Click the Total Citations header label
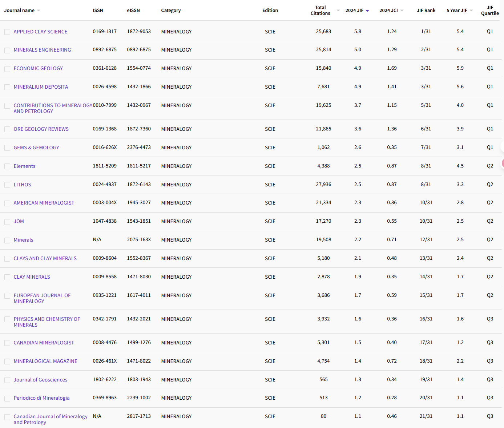Viewport: 504px width, 428px height. click(x=320, y=11)
